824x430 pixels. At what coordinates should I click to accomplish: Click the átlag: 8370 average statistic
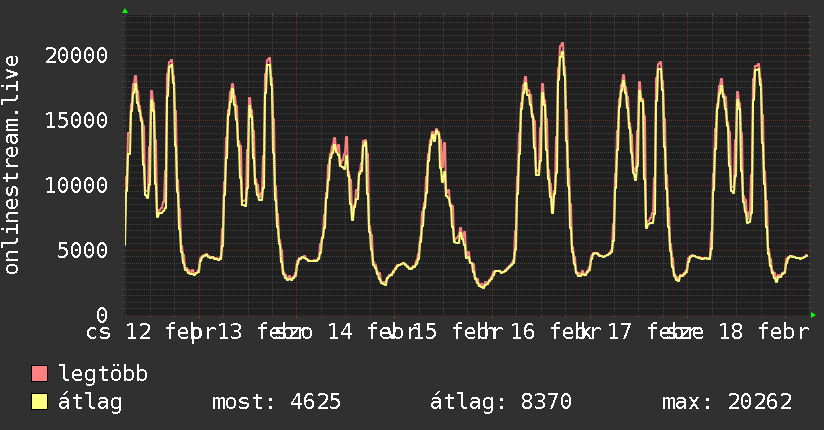[x=500, y=403]
